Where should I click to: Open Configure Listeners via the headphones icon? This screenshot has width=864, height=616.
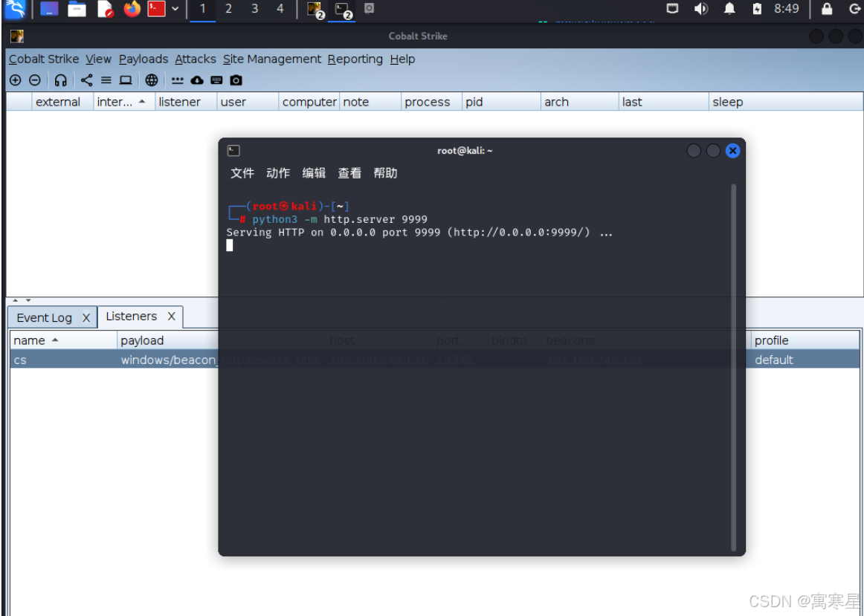tap(61, 80)
